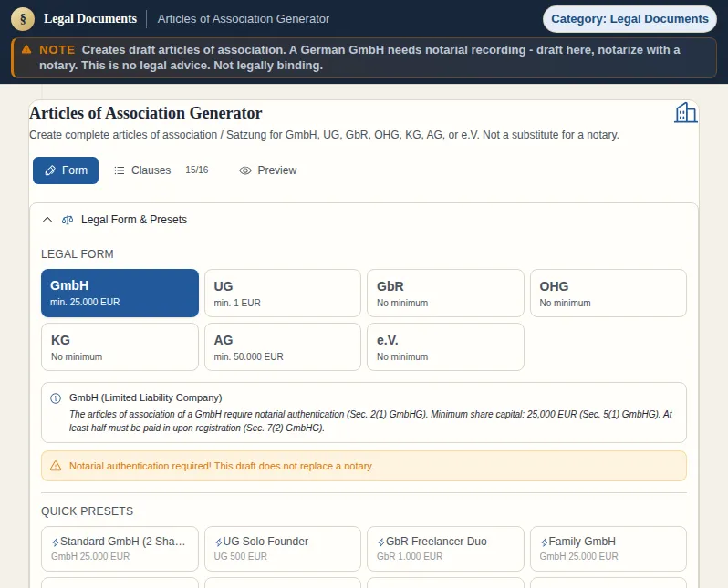Apply the UG Solo Founder preset
The width and height of the screenshot is (728, 588).
[283, 549]
